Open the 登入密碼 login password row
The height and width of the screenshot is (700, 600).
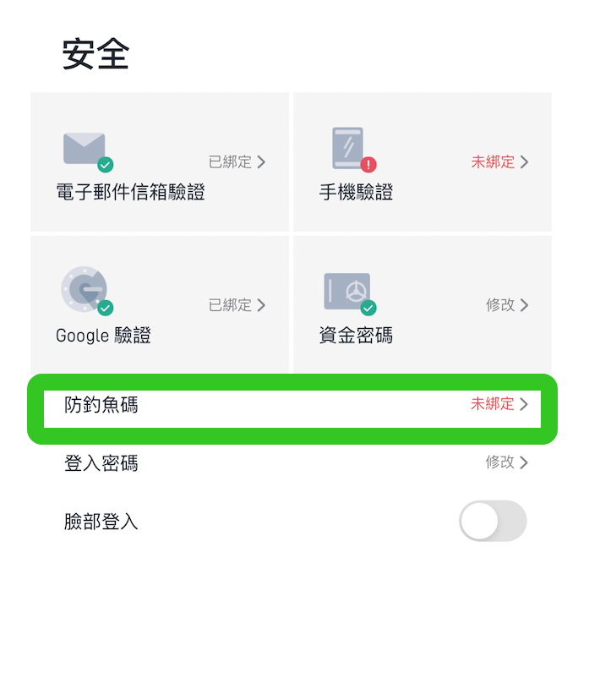[x=292, y=463]
